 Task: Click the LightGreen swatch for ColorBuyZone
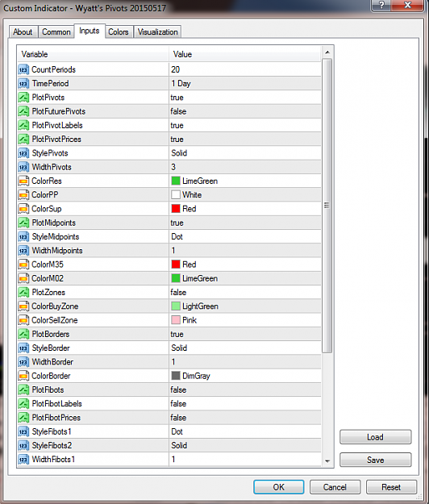click(x=176, y=306)
